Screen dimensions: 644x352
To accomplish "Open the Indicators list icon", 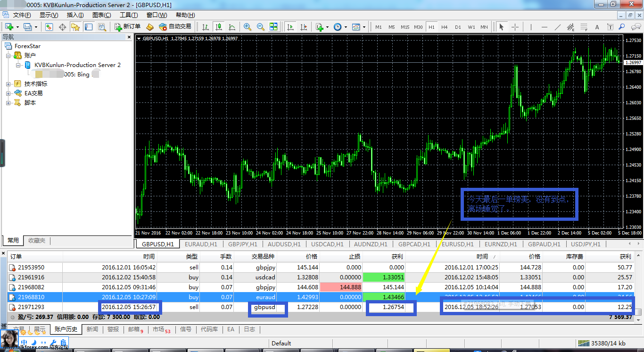I will point(320,27).
